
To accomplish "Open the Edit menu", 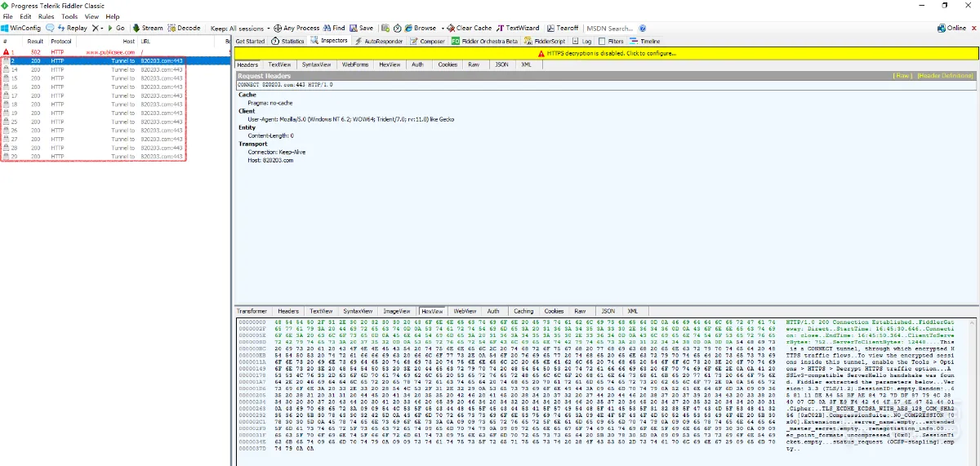I will [25, 16].
